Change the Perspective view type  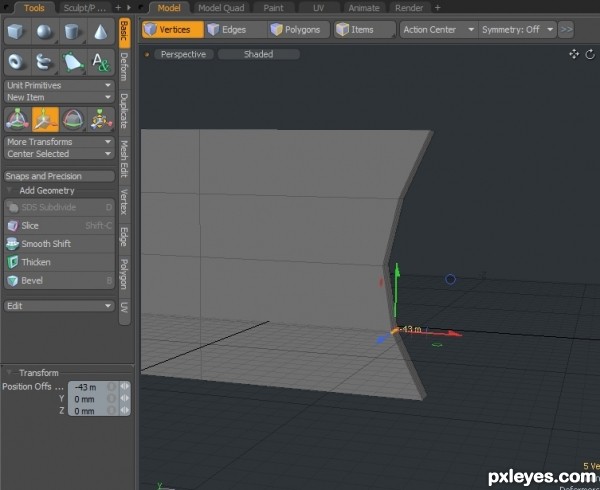pos(183,54)
